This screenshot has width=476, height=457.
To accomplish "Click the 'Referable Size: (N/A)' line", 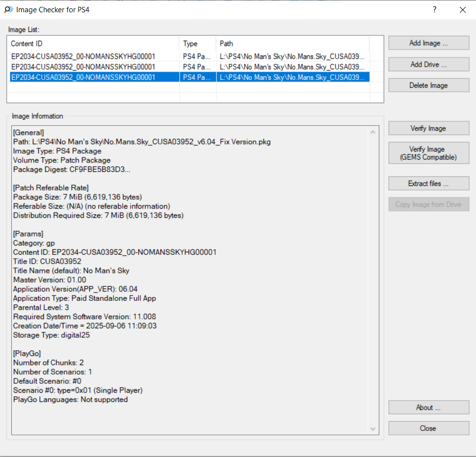I will [x=91, y=206].
